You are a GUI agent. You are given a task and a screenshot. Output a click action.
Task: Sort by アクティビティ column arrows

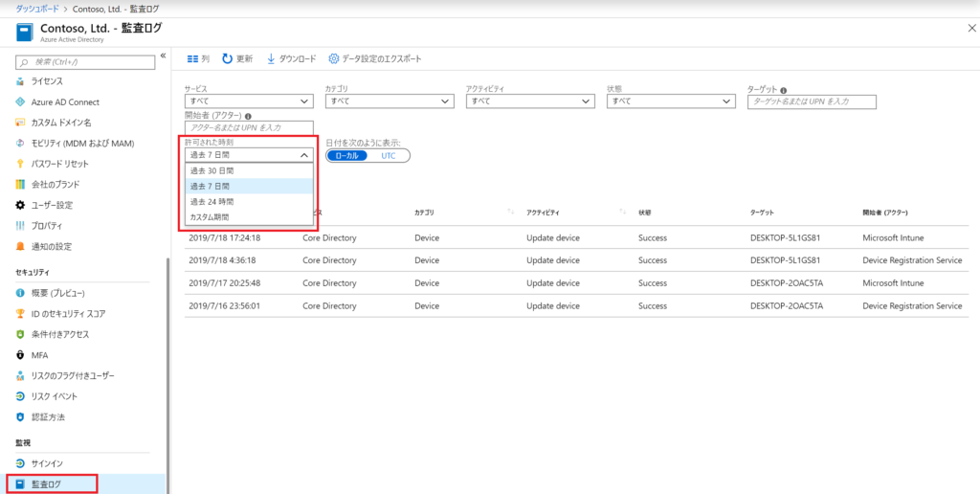click(622, 213)
